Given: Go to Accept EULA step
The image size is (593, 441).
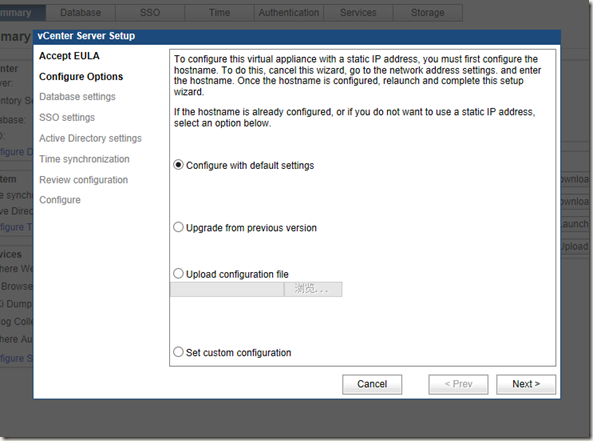Looking at the screenshot, I should coord(69,56).
